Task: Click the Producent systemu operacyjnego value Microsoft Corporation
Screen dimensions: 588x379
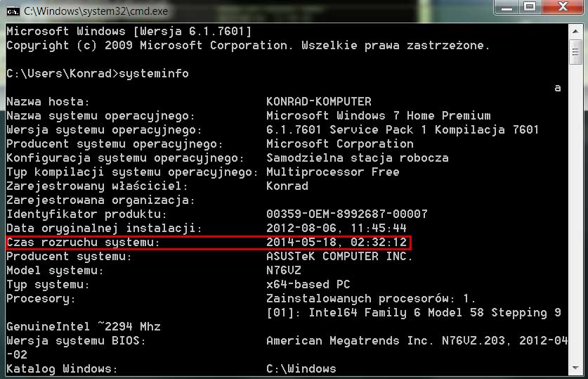Action: tap(340, 143)
